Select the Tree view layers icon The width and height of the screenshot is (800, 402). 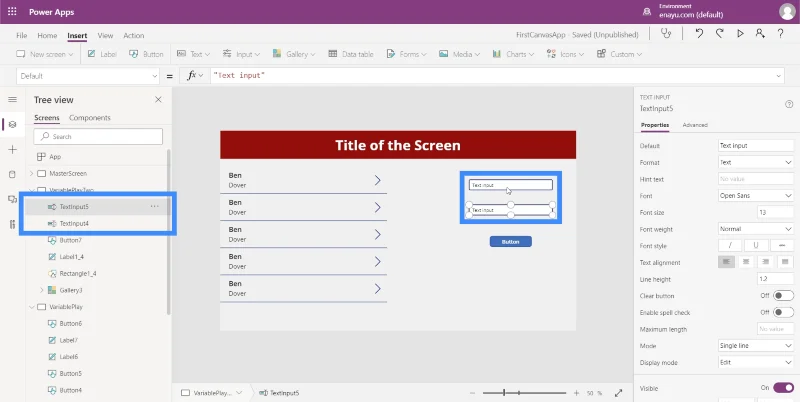(x=12, y=124)
